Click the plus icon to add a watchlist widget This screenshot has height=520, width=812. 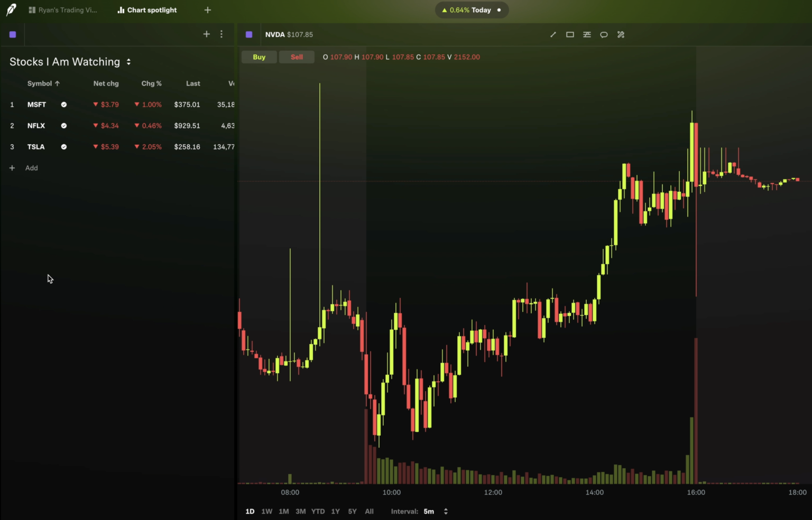207,34
